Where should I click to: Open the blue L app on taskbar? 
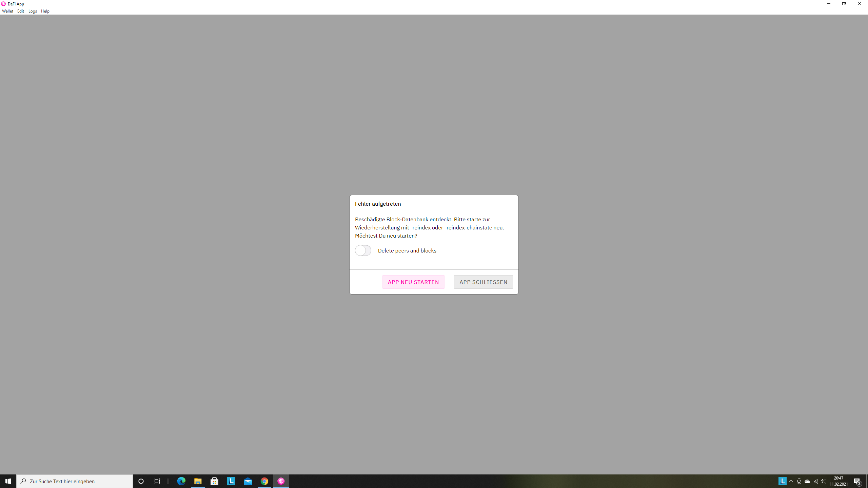pyautogui.click(x=231, y=481)
